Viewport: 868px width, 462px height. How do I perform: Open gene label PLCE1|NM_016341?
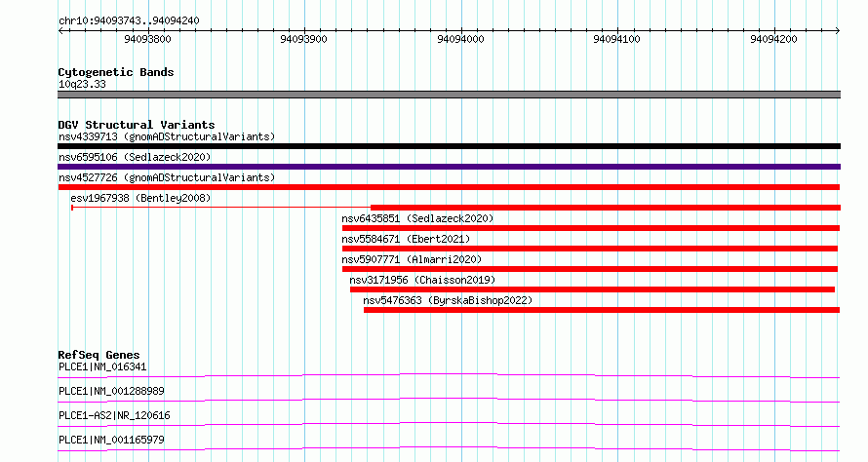coord(102,366)
